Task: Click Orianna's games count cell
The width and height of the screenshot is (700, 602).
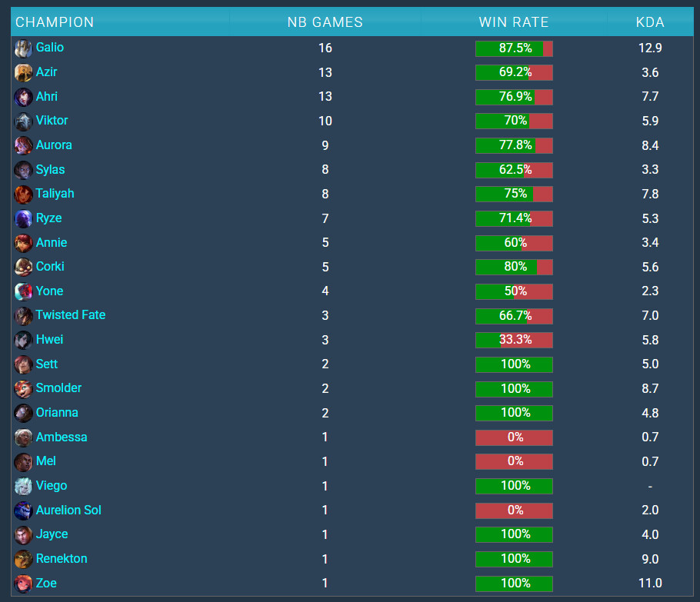Action: (325, 413)
